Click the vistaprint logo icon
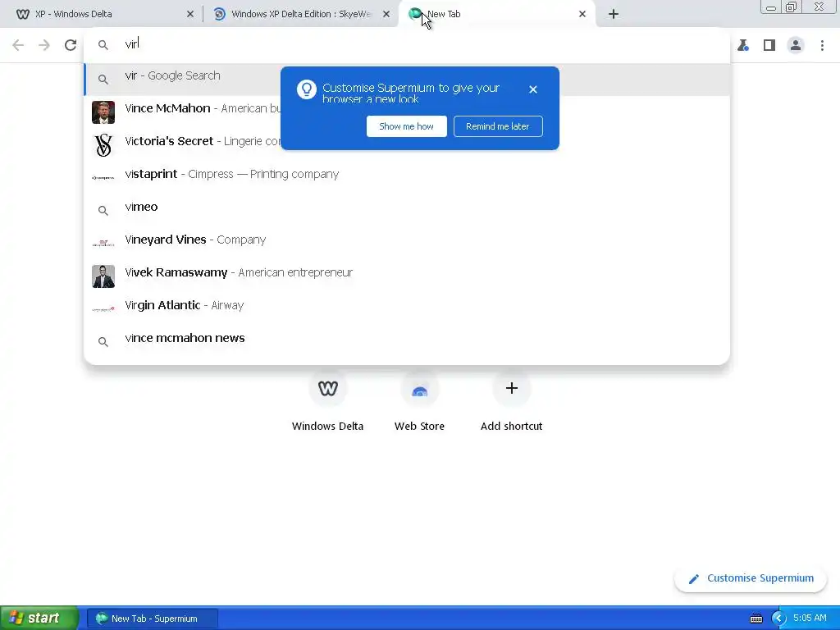 click(103, 178)
